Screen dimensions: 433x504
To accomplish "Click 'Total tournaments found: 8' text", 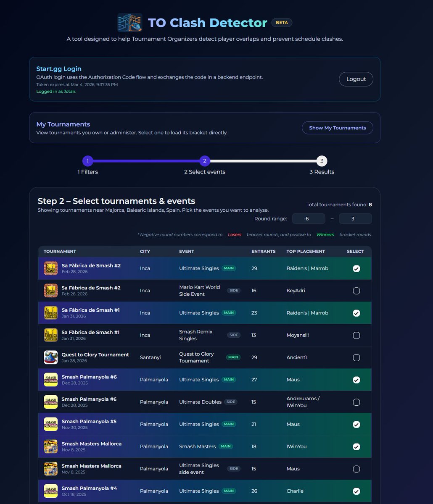I will coord(339,205).
